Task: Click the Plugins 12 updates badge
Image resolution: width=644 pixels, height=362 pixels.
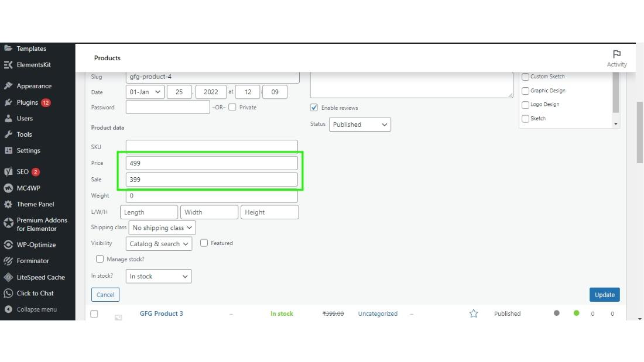Action: click(46, 102)
